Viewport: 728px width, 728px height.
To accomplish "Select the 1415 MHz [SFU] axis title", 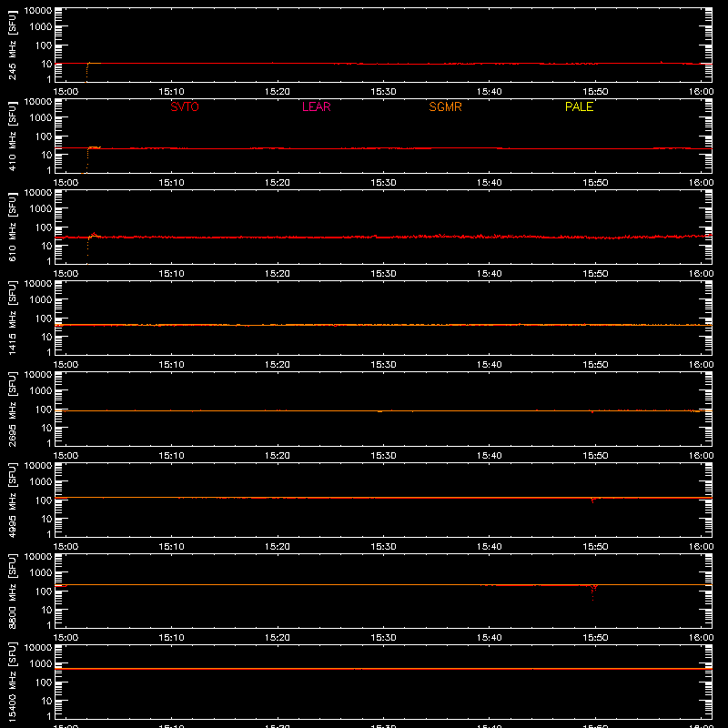I will tap(12, 318).
